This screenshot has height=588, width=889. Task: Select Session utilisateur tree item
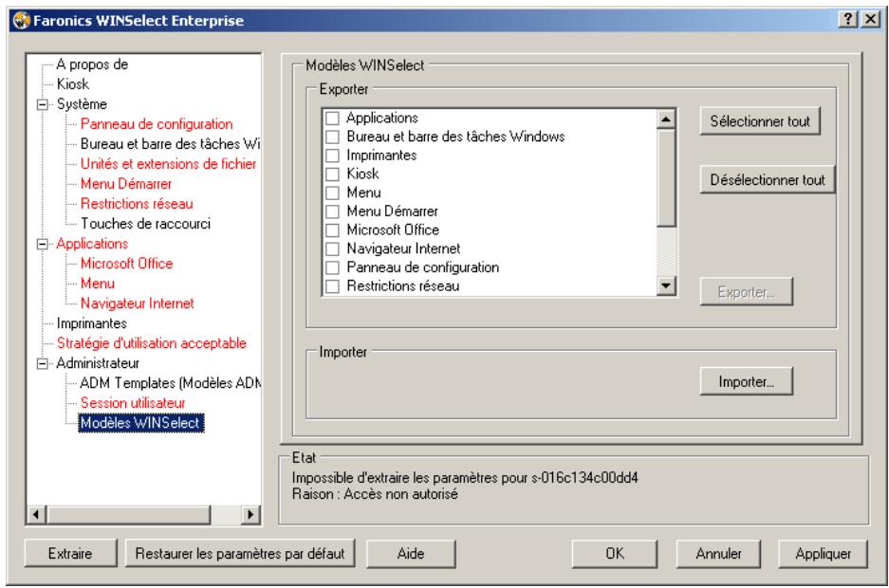point(133,403)
